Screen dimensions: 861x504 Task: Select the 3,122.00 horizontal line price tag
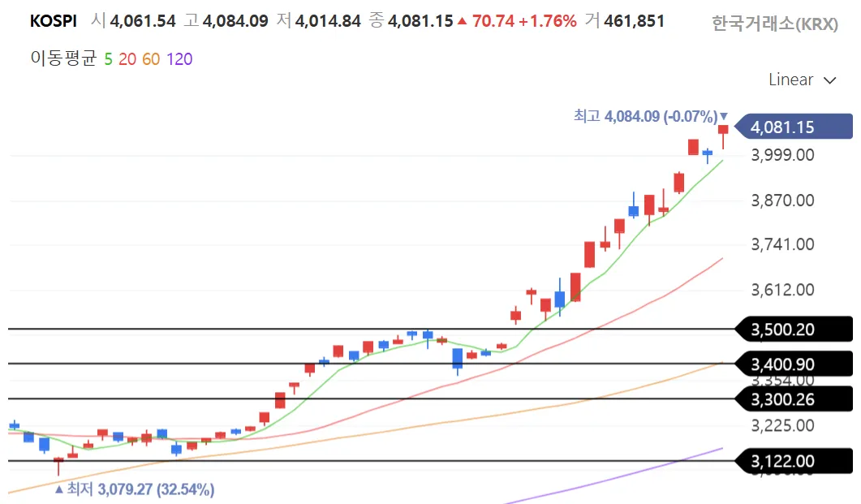click(793, 462)
